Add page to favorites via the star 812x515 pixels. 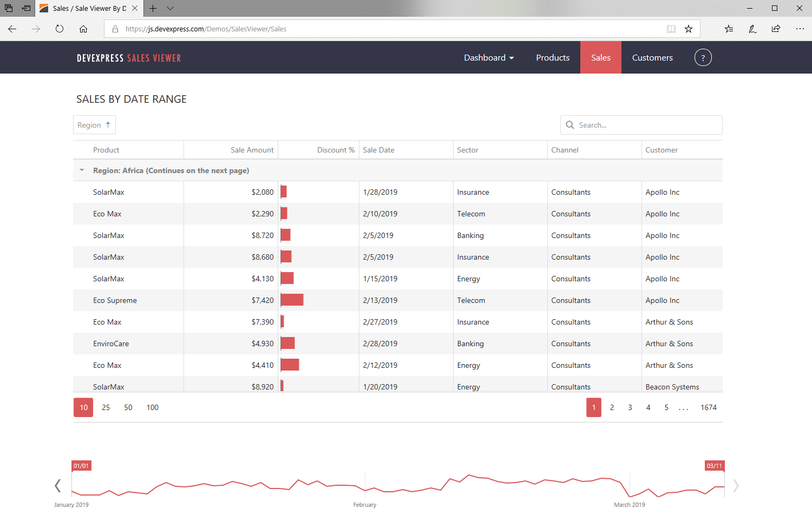click(x=689, y=29)
